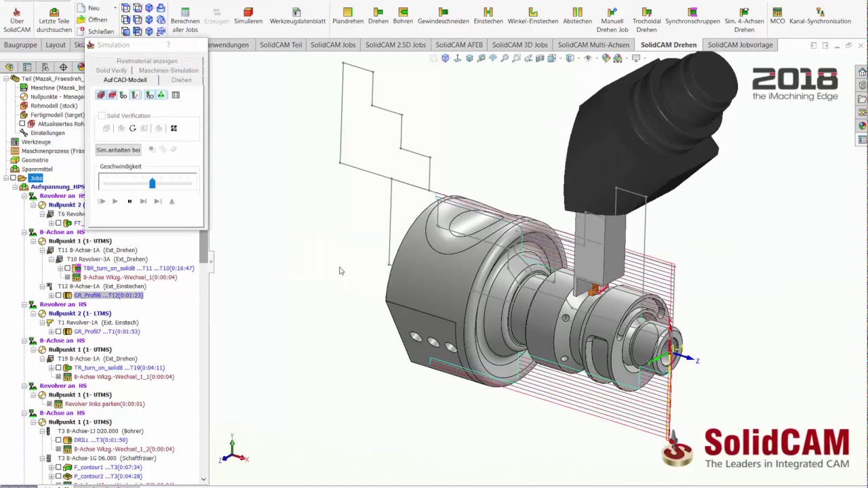Toggle checkbox for Jobs node

point(13,178)
